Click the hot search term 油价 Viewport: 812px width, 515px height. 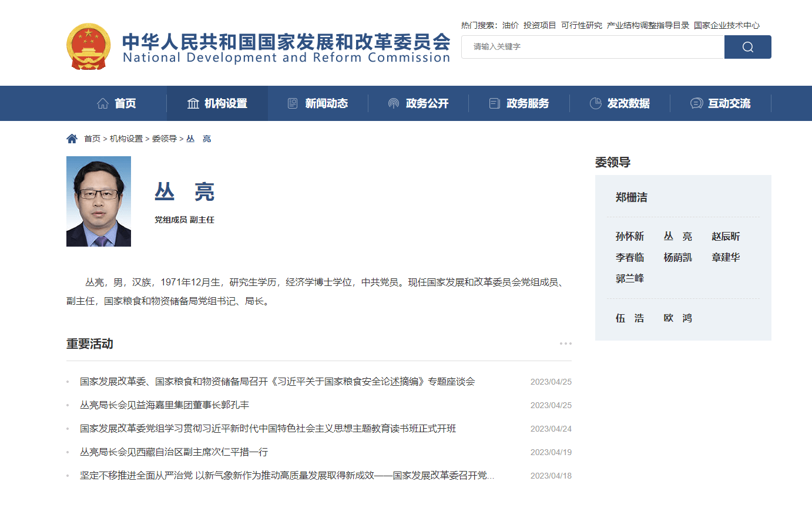(x=511, y=25)
